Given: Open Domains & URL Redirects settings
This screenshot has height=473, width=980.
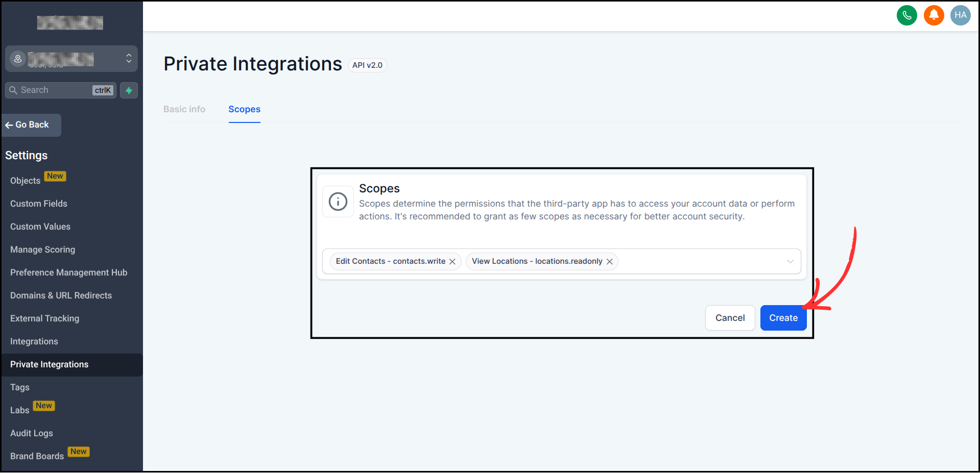Looking at the screenshot, I should point(61,295).
